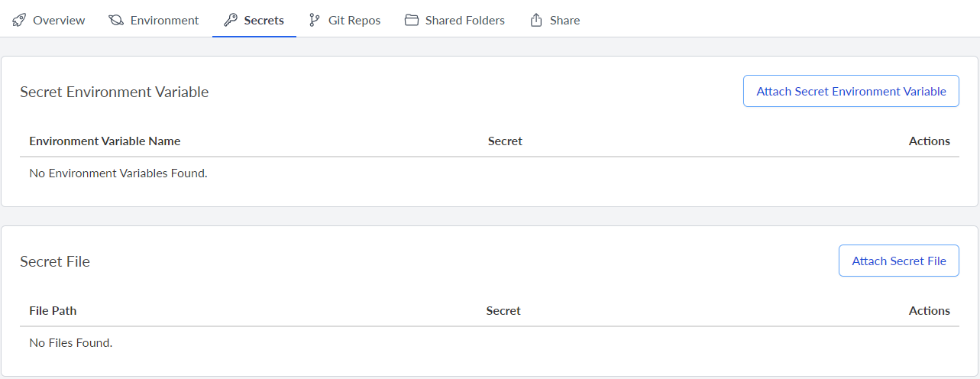The height and width of the screenshot is (379, 980).
Task: Click the Git Repos branch icon
Action: coord(315,21)
